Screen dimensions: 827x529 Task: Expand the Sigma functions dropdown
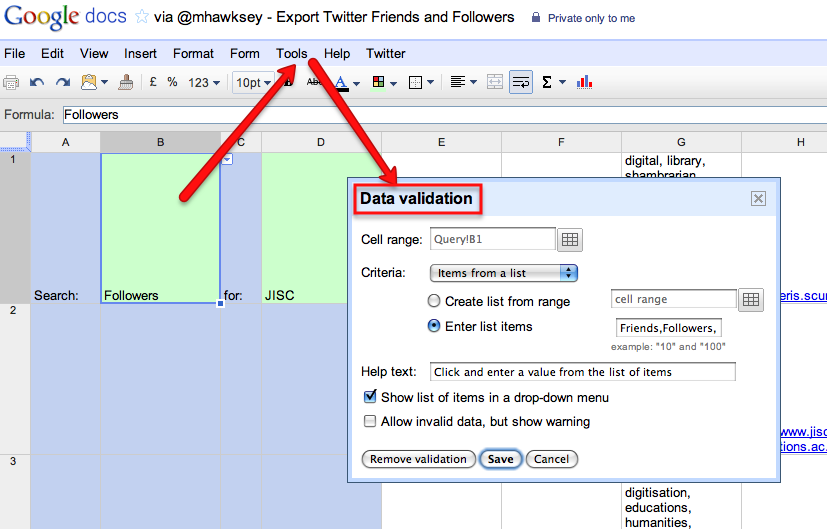553,82
